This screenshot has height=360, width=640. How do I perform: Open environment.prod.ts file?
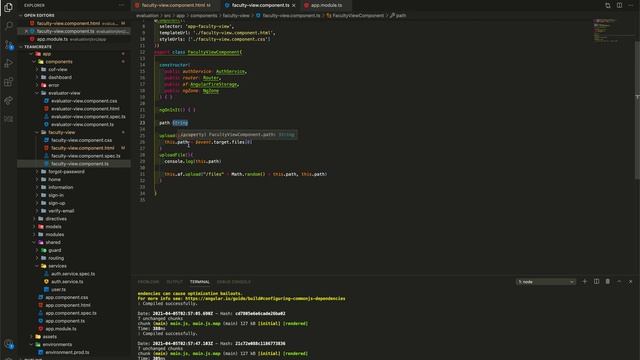point(67,352)
